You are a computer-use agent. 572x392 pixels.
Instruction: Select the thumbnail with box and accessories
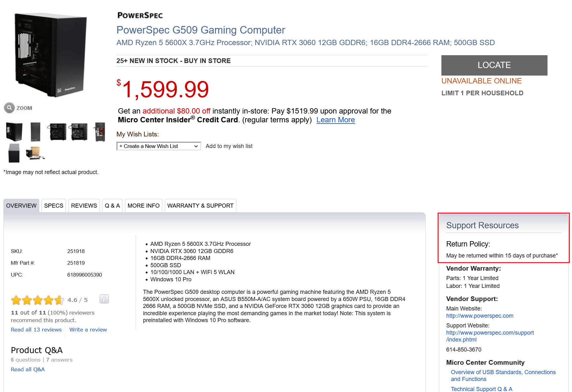35,153
